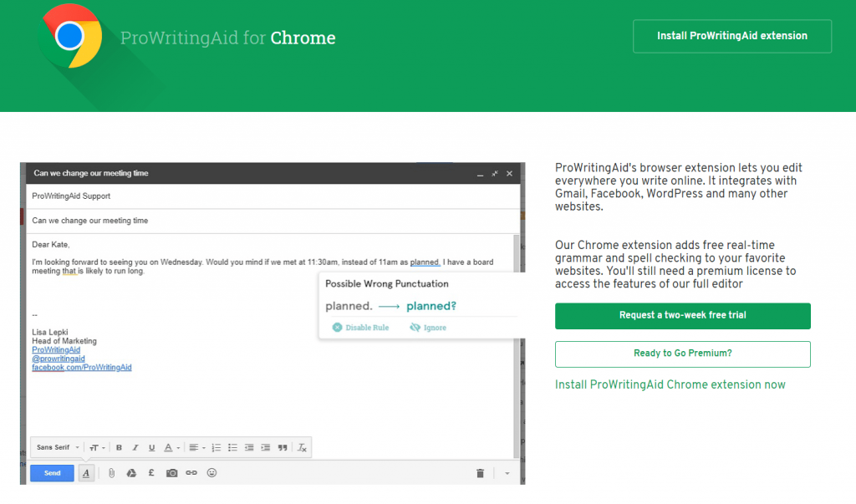Click Lisa Lepki in the signature
This screenshot has width=856, height=504.
tap(49, 332)
